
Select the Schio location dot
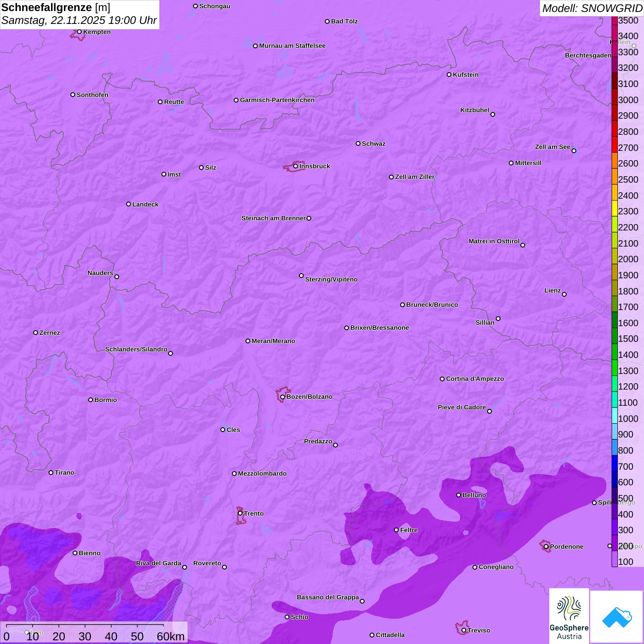287,617
